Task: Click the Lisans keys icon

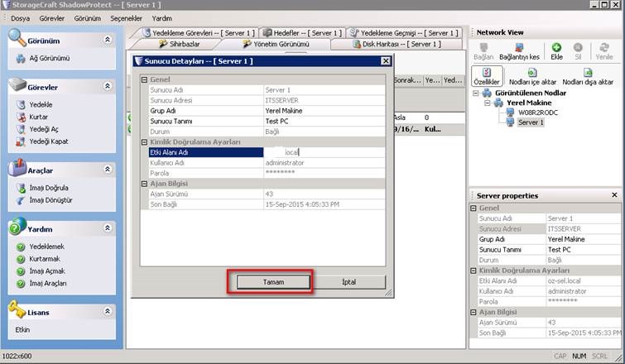Action: click(x=17, y=309)
